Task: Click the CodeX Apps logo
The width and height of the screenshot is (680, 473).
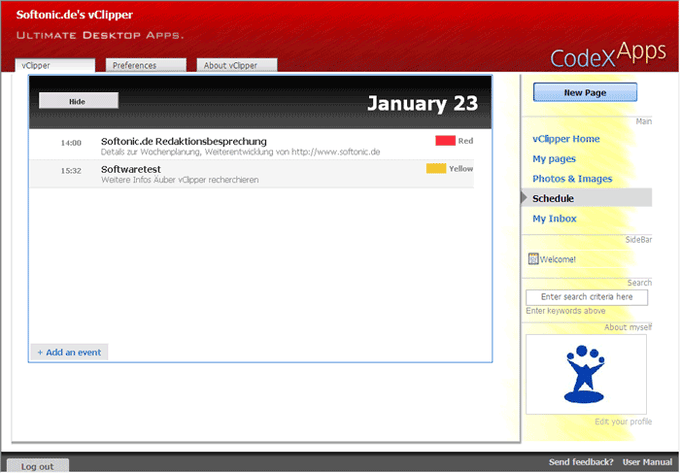Action: click(x=608, y=55)
